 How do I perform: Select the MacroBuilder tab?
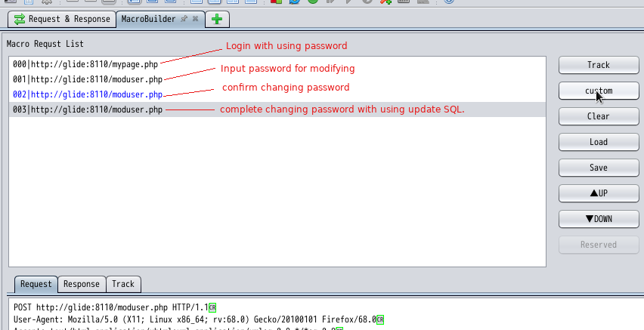pyautogui.click(x=148, y=19)
